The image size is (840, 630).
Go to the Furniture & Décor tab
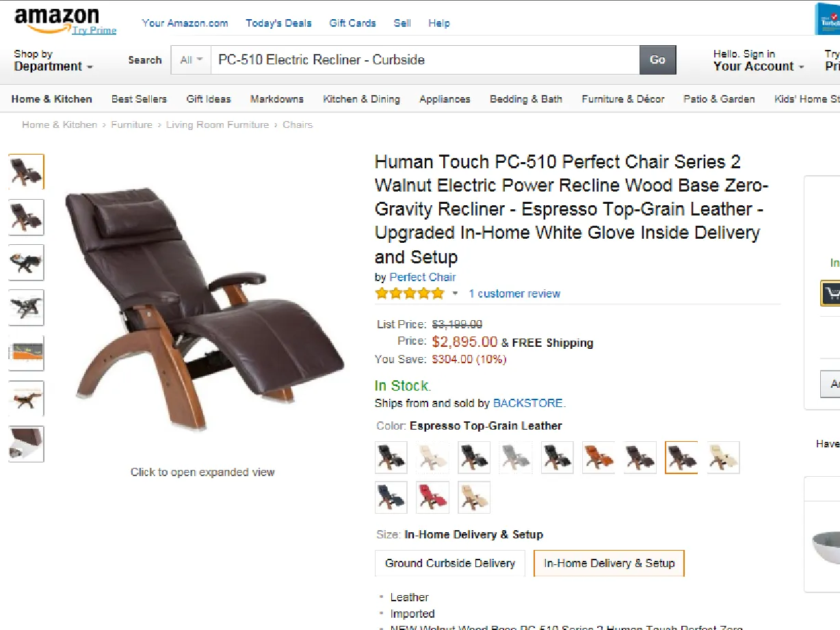tap(623, 99)
